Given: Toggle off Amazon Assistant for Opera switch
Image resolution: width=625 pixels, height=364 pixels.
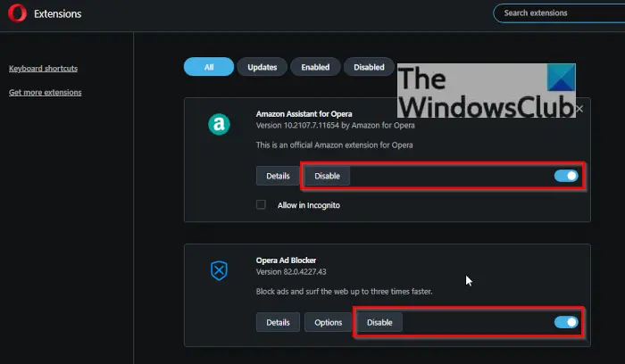Looking at the screenshot, I should click(x=566, y=176).
